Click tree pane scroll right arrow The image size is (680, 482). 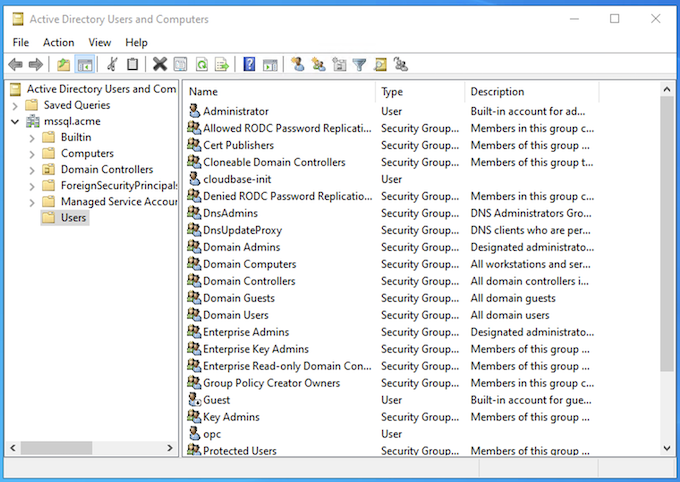click(170, 448)
